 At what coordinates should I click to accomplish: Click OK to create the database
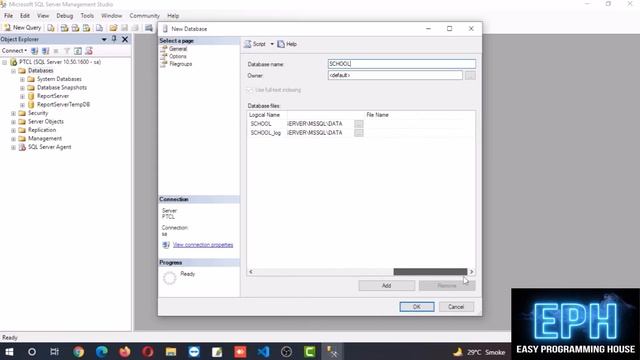417,307
